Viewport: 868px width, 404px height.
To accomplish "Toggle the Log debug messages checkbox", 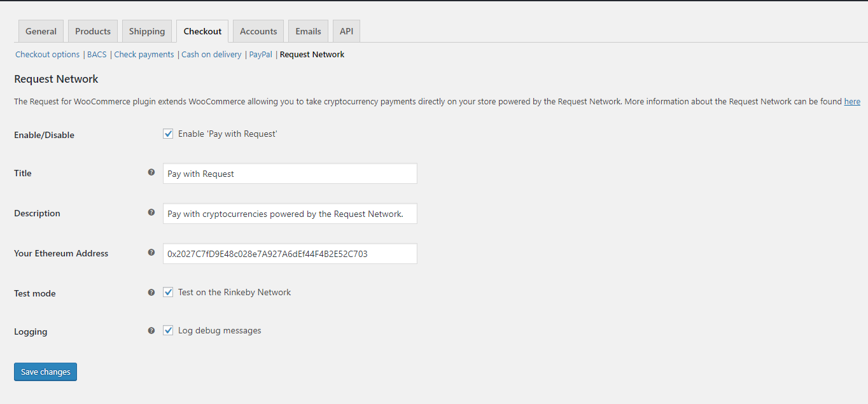I will pos(168,330).
